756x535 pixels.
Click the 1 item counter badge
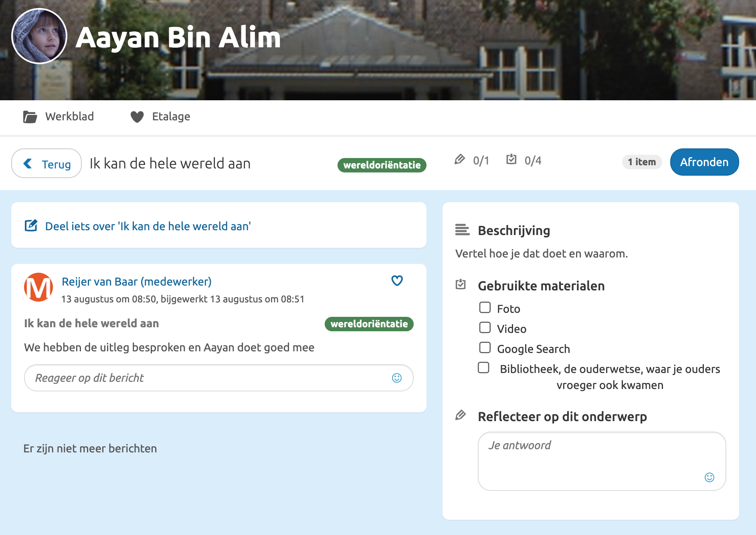[x=641, y=162]
